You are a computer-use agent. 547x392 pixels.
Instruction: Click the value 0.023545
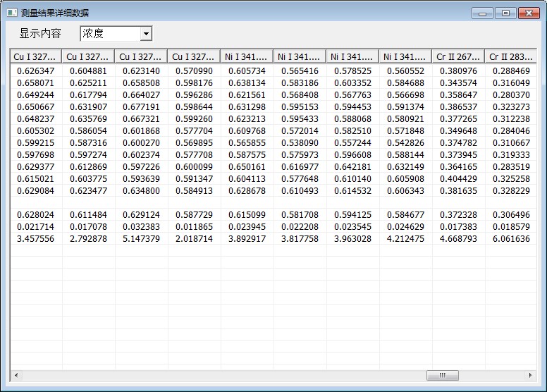(x=352, y=227)
